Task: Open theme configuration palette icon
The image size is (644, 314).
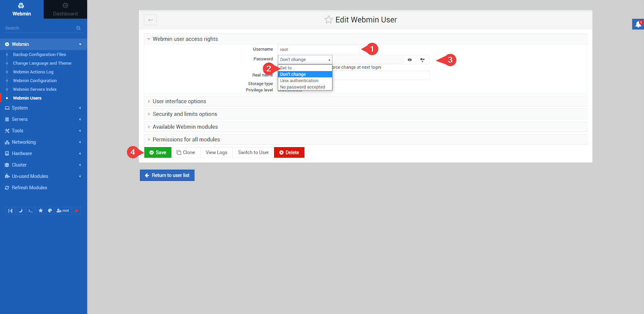Action: (50, 211)
